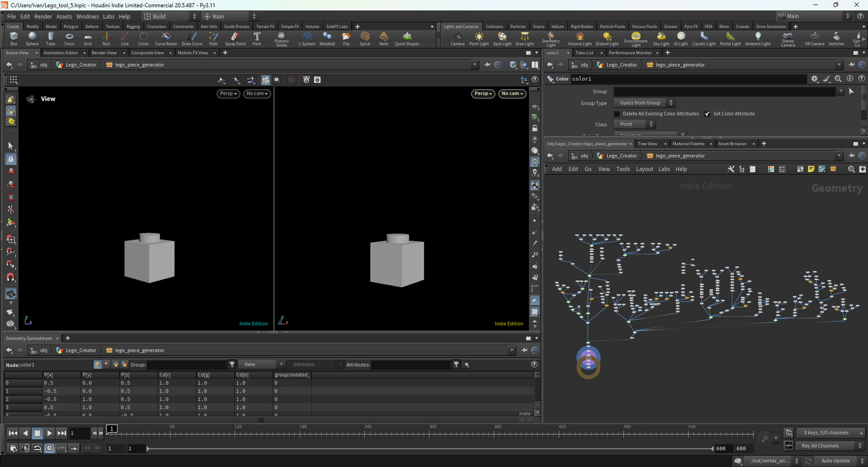This screenshot has height=467, width=868.
Task: Open the Windows menu
Action: [87, 16]
